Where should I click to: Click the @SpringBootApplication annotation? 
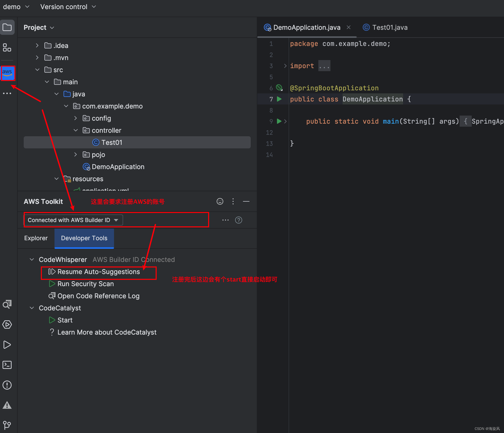[x=334, y=88]
